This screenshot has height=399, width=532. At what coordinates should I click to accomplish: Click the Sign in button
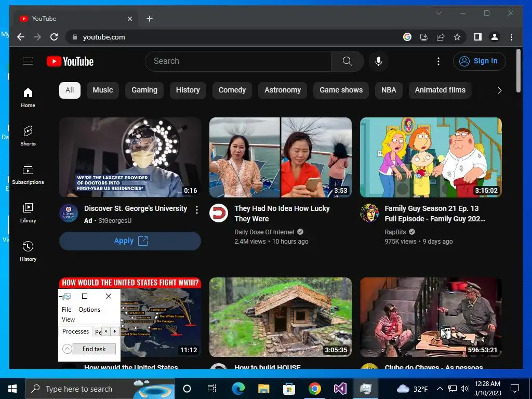click(479, 61)
